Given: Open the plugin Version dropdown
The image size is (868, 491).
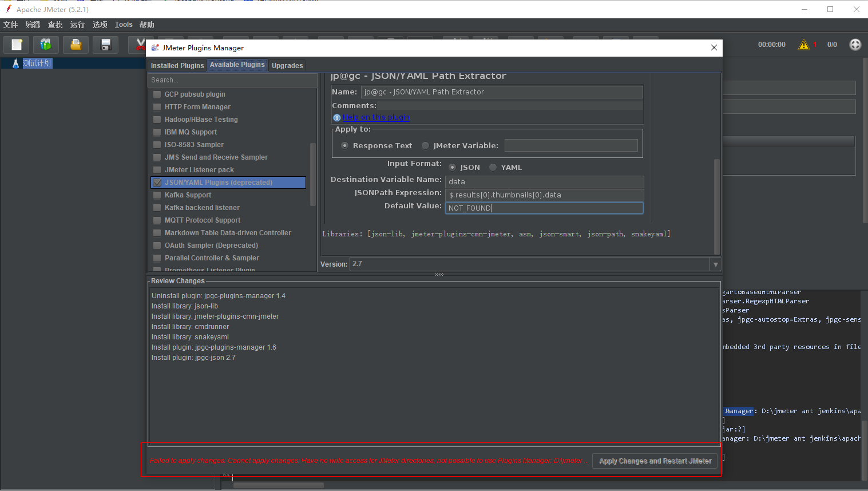Looking at the screenshot, I should tap(715, 264).
